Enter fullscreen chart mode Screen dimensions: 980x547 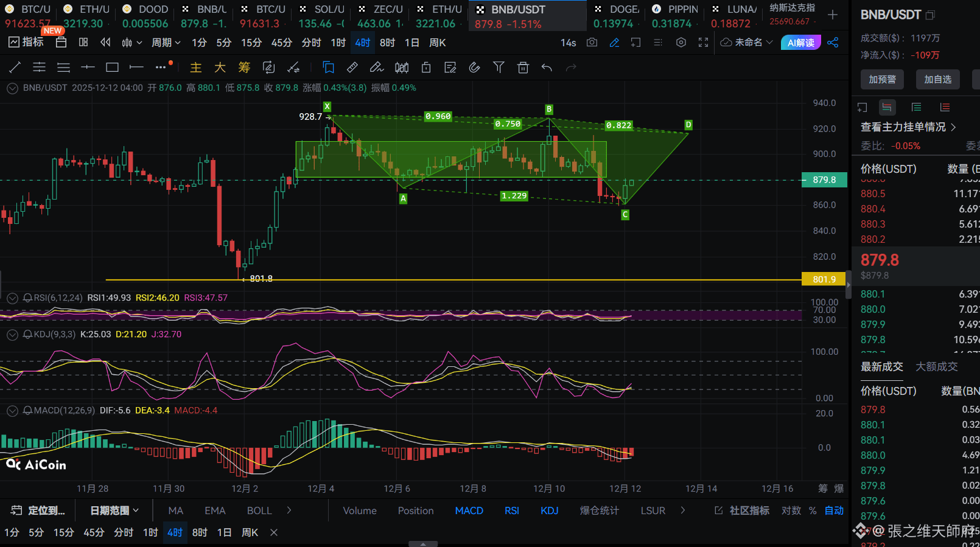pos(703,43)
